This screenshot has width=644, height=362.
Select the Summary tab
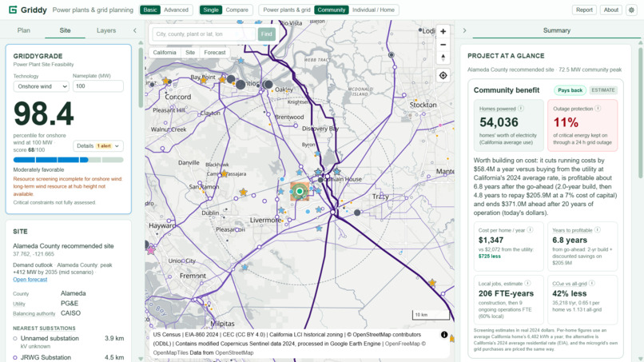click(557, 30)
